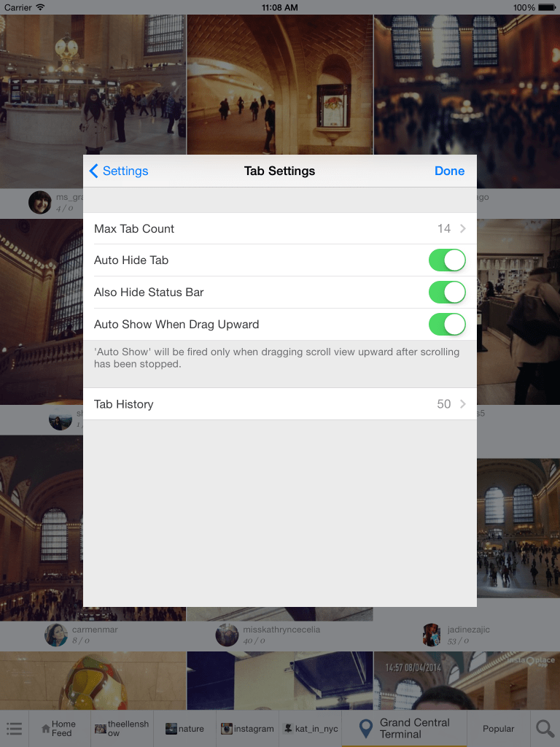560x747 pixels.
Task: Switch to the nature tab
Action: tap(184, 728)
